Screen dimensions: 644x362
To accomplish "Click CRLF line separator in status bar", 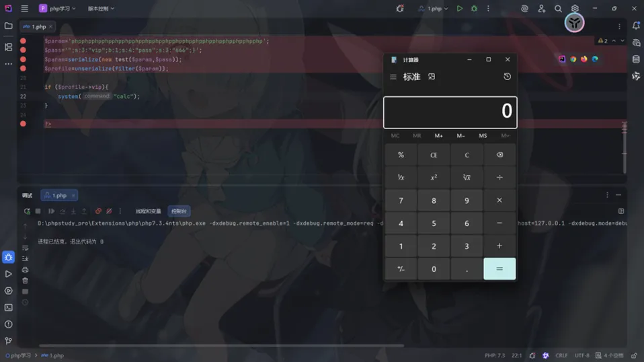I will [x=561, y=355].
